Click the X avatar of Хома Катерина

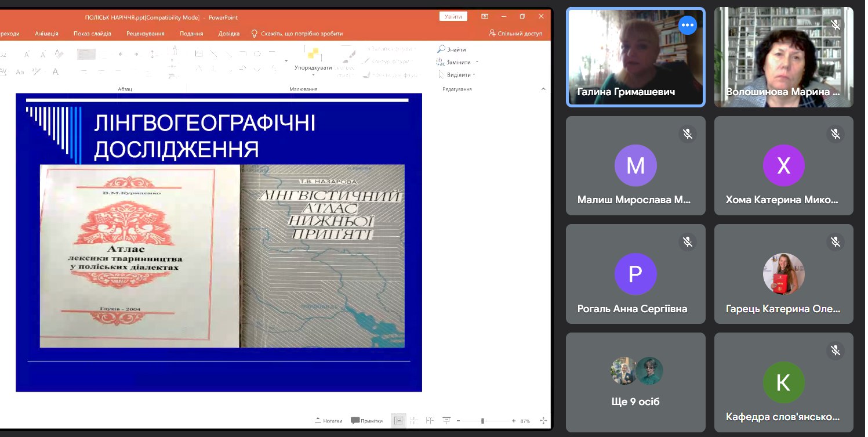point(784,165)
